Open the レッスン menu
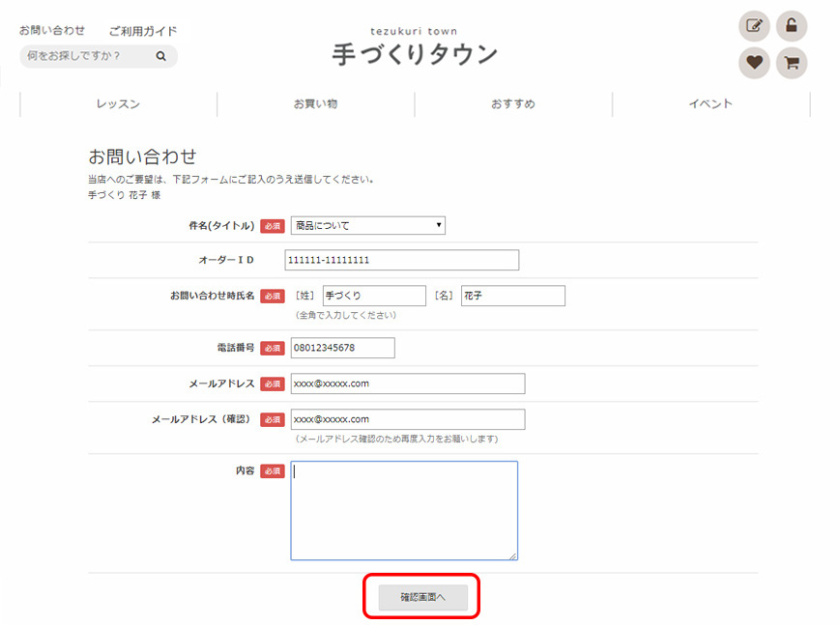 coord(118,104)
